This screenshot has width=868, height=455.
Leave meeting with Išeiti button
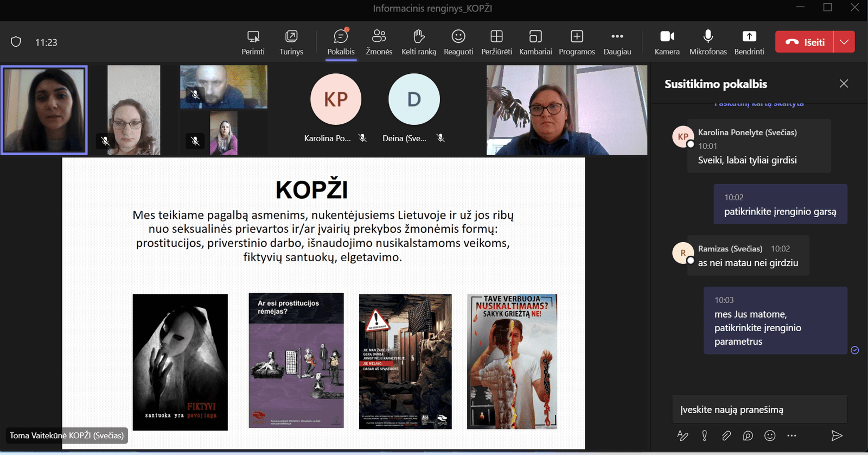(x=805, y=42)
